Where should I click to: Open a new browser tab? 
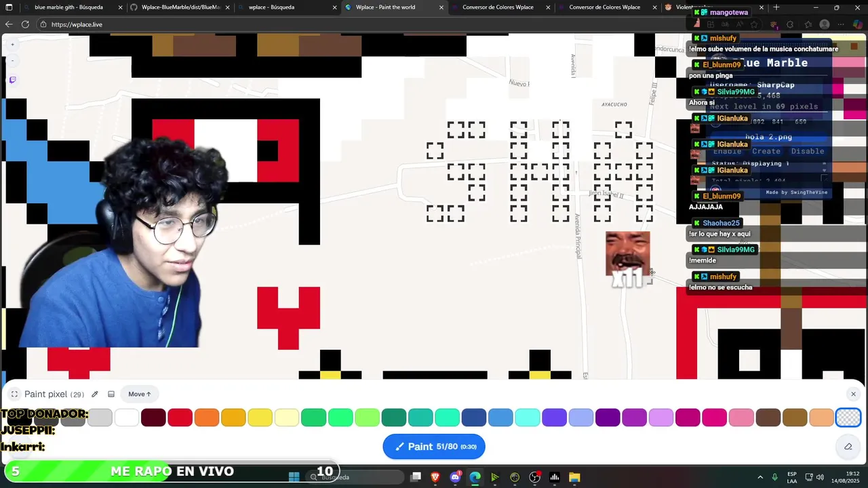click(x=776, y=7)
